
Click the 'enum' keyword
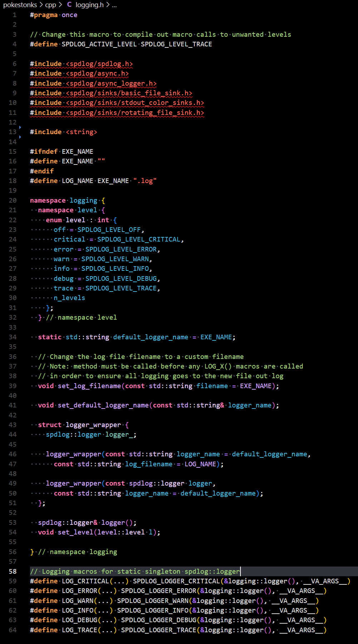(54, 220)
